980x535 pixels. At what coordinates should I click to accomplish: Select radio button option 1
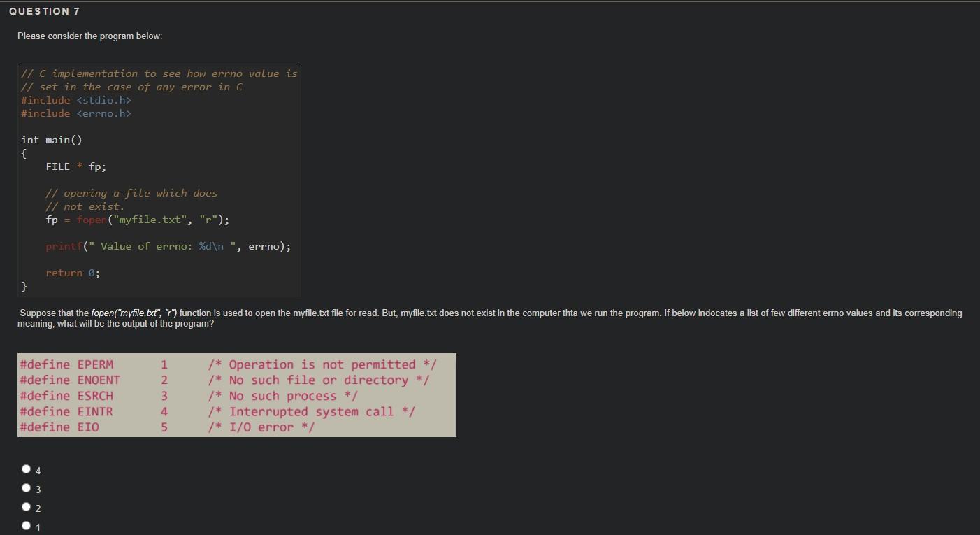coord(26,525)
